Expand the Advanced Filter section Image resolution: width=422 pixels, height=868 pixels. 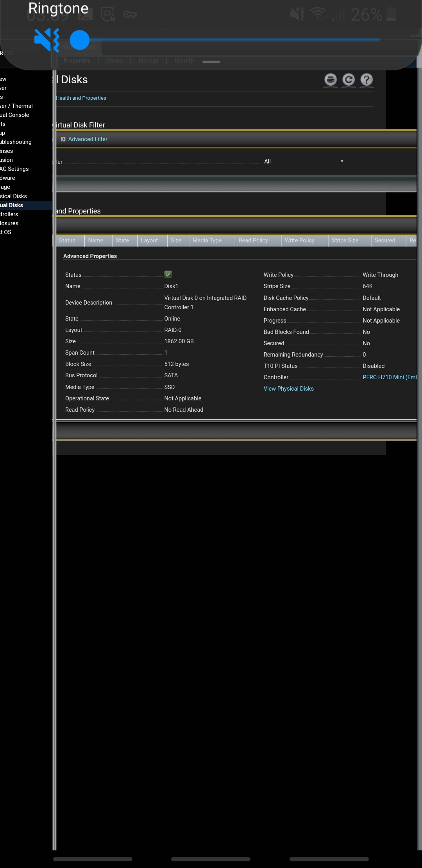point(88,139)
